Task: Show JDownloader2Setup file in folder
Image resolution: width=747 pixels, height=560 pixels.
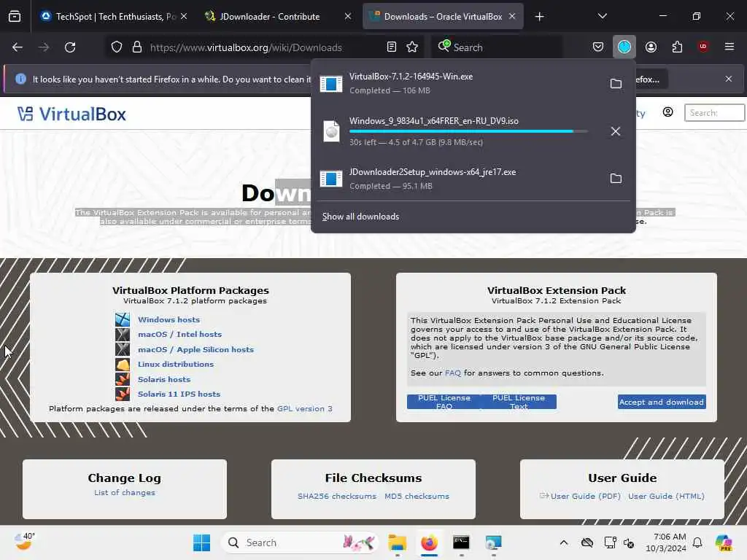Action: [616, 178]
